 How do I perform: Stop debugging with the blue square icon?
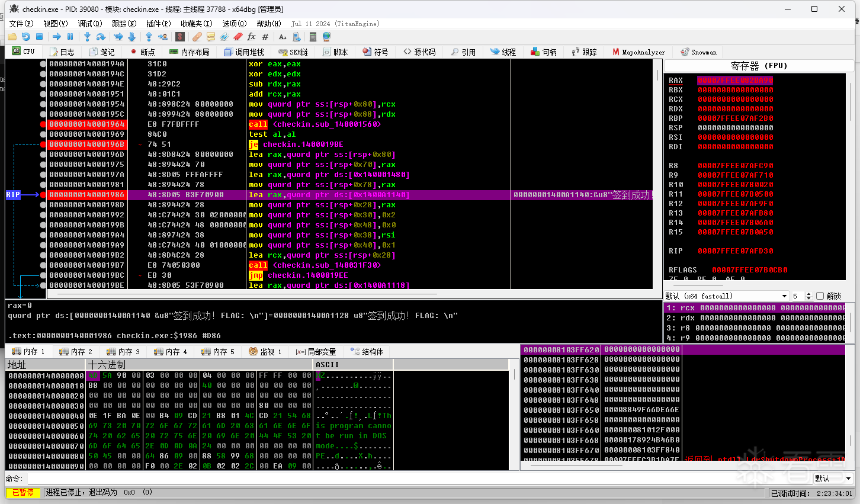pos(39,37)
